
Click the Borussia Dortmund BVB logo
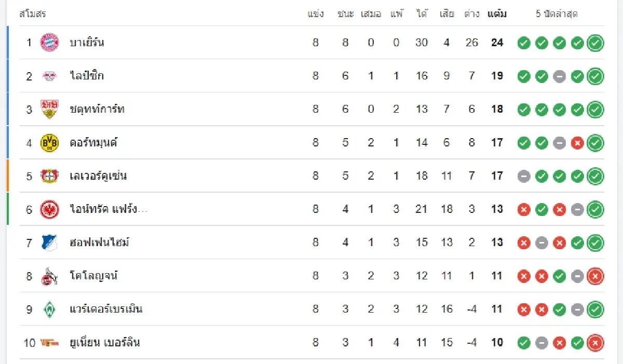(50, 142)
